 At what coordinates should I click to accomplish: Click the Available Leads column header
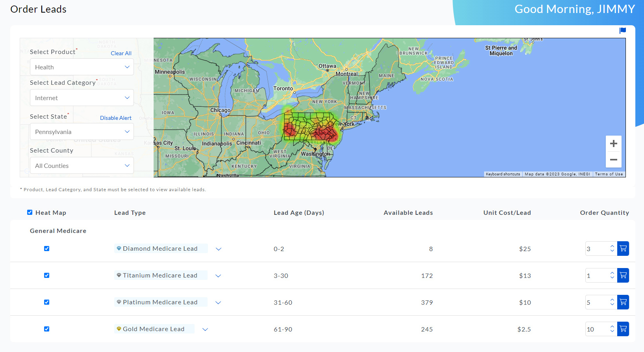(x=408, y=213)
